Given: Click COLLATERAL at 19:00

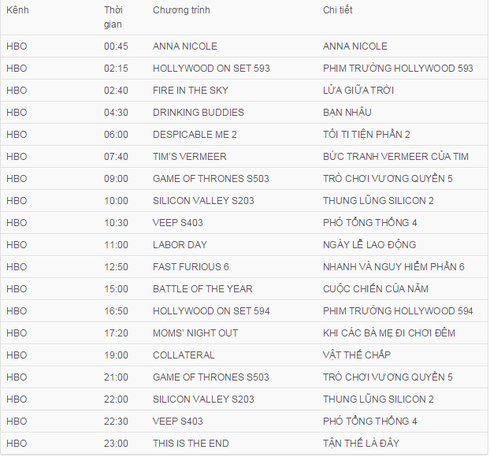Looking at the screenshot, I should [x=183, y=355].
